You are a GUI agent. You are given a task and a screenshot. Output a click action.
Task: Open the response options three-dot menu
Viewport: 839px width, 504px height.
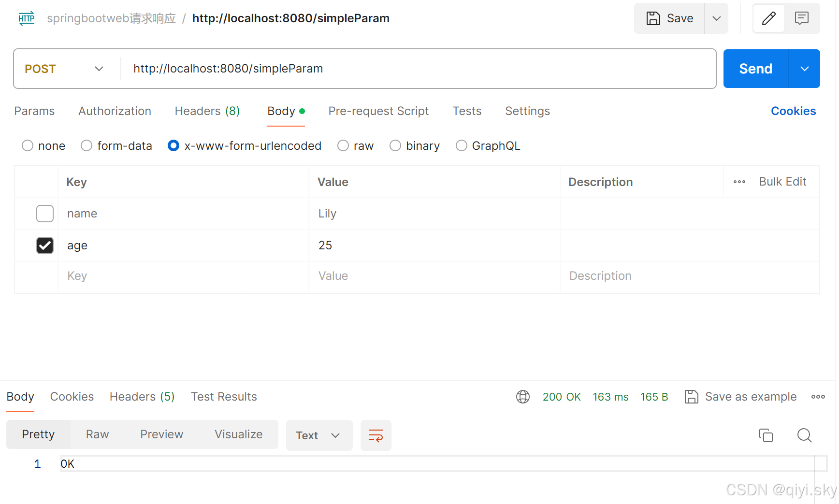(818, 397)
